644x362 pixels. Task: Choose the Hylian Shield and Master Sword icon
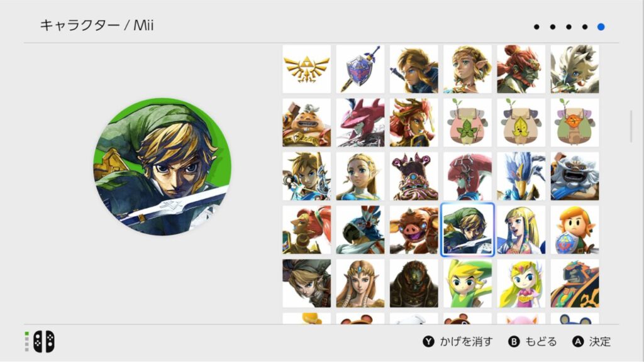coord(360,69)
